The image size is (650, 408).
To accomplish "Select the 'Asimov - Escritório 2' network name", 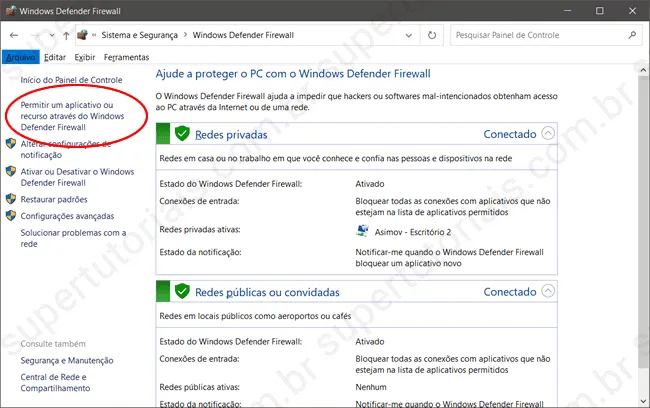I will point(413,232).
